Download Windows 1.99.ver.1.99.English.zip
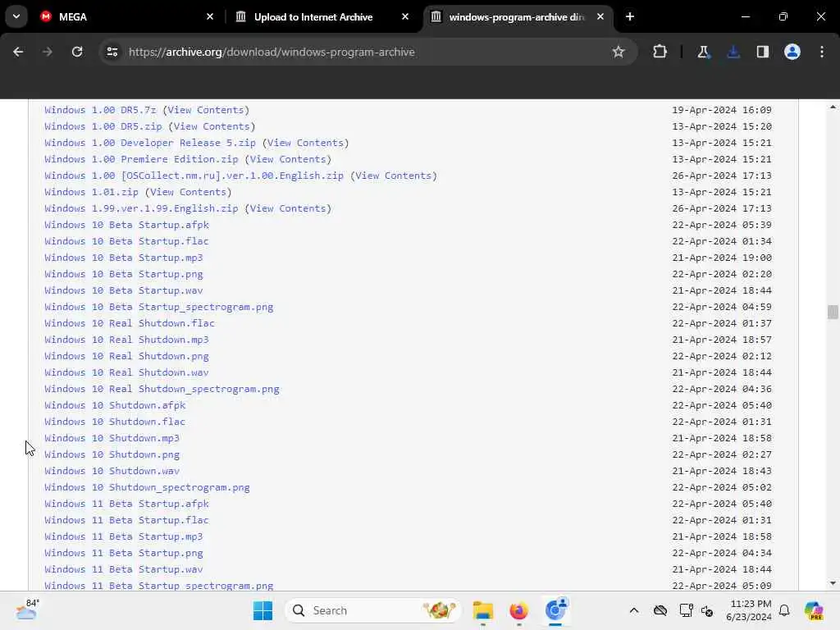Image resolution: width=840 pixels, height=630 pixels. (141, 208)
